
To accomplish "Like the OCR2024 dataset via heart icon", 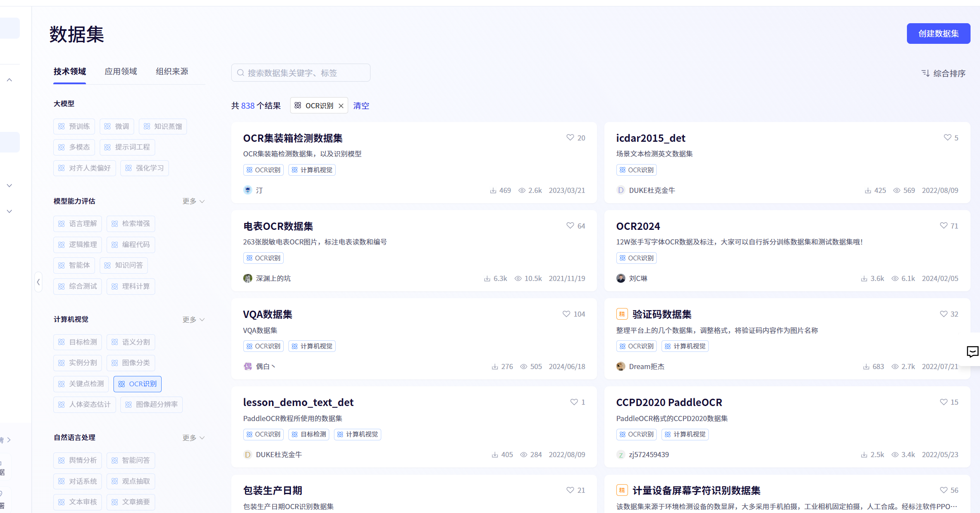I will point(943,226).
